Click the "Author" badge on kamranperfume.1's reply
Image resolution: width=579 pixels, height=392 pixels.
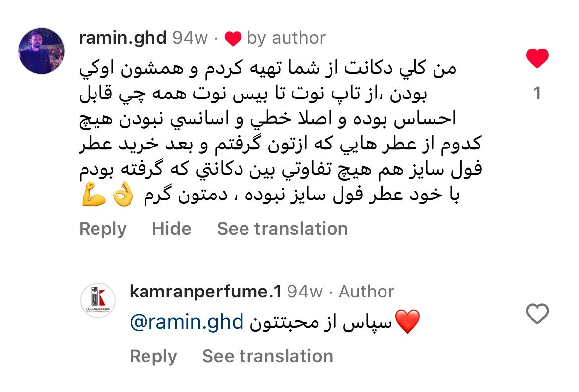click(x=366, y=292)
